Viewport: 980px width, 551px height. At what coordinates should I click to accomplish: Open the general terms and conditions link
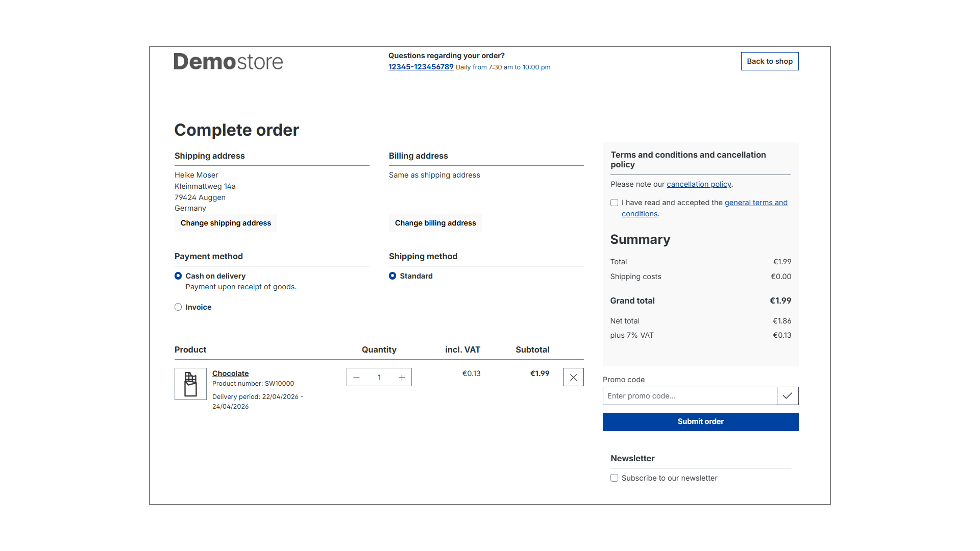[756, 203]
